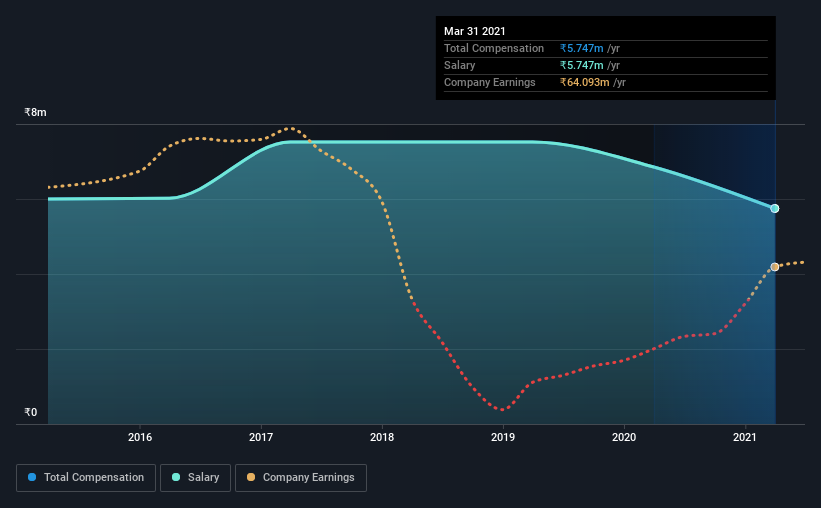821x508 pixels.
Task: Click the 2018 axis label
Action: tap(382, 437)
